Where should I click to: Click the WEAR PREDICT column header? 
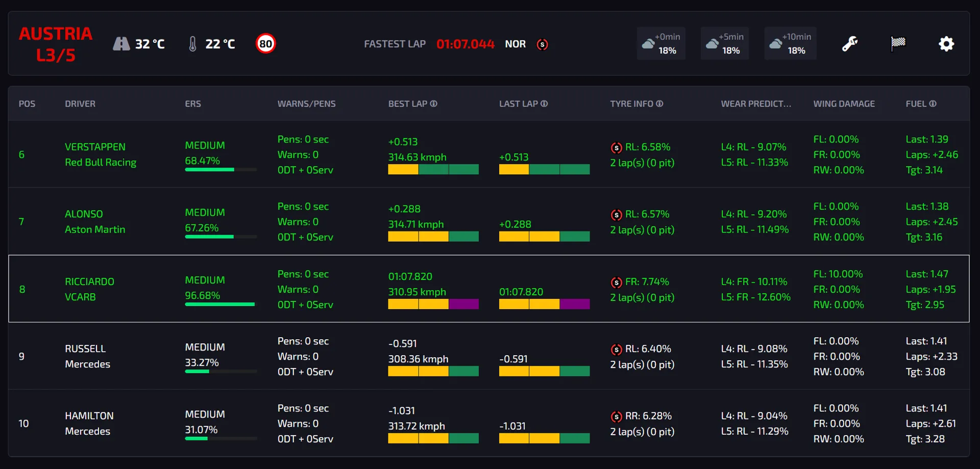click(756, 104)
